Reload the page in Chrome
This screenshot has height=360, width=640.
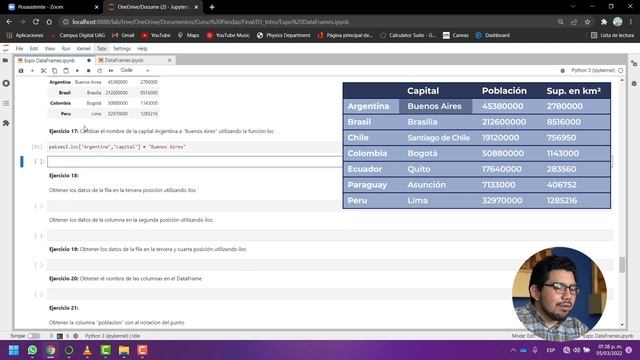pyautogui.click(x=36, y=22)
